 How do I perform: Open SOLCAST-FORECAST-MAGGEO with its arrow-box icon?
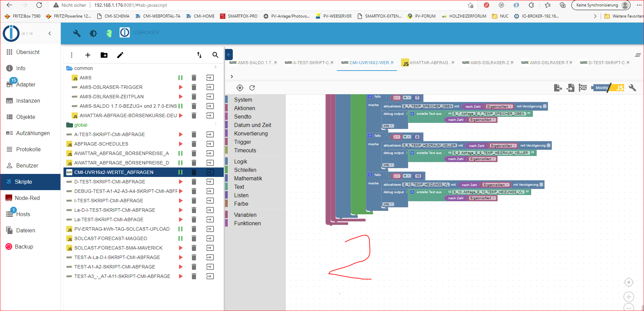[x=210, y=238]
